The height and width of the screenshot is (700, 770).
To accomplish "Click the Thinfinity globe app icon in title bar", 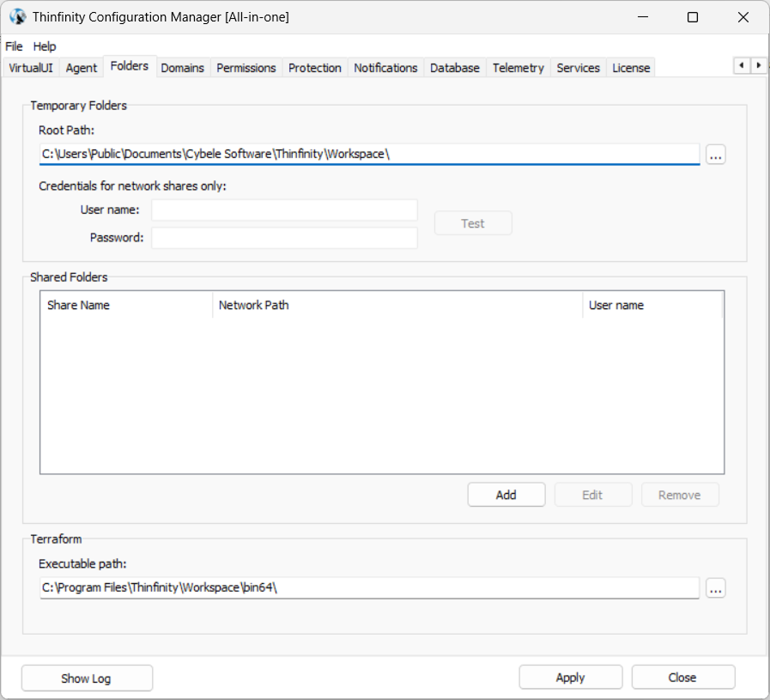I will click(18, 16).
